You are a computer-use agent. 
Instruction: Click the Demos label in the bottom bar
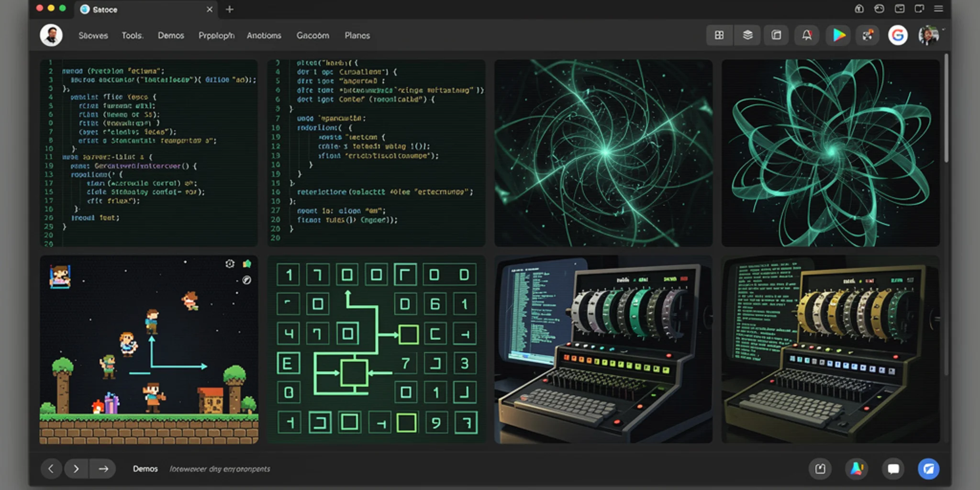[x=145, y=469]
